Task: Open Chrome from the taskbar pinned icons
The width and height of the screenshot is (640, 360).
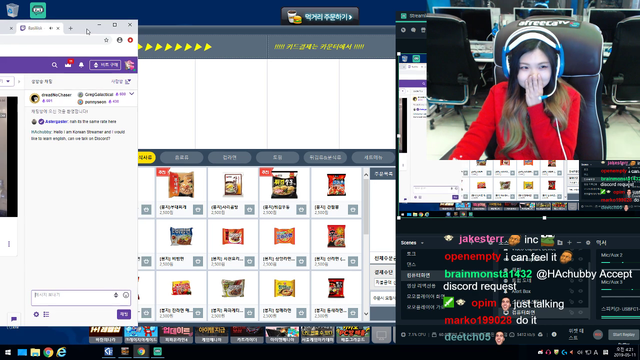Action: 48,352
